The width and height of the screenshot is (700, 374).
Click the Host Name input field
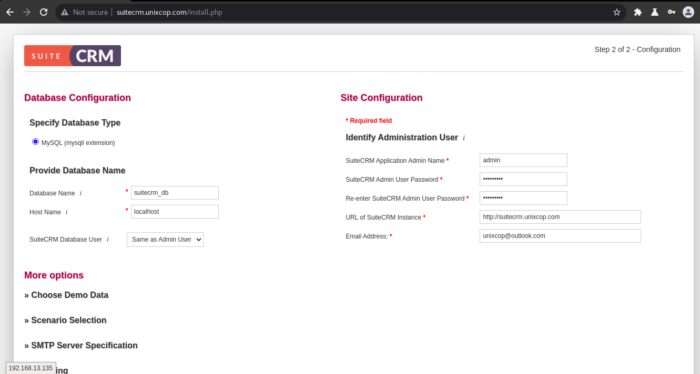175,212
